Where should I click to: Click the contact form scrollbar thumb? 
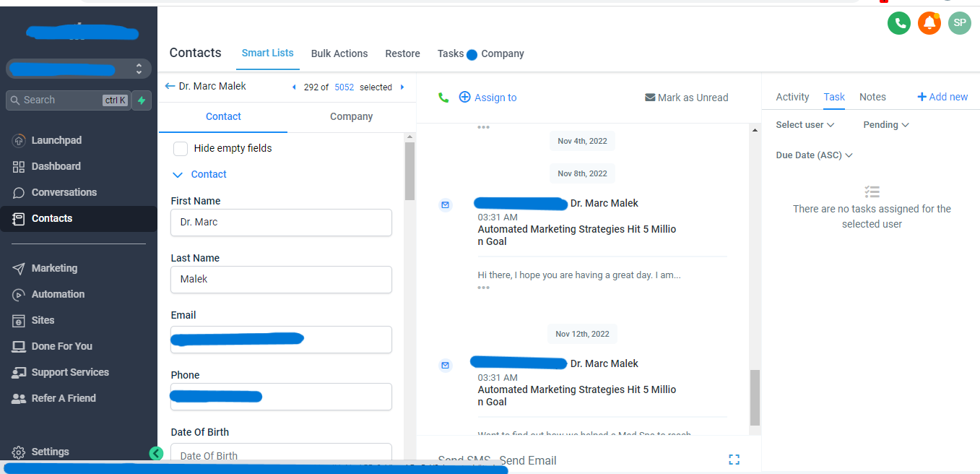tap(409, 171)
